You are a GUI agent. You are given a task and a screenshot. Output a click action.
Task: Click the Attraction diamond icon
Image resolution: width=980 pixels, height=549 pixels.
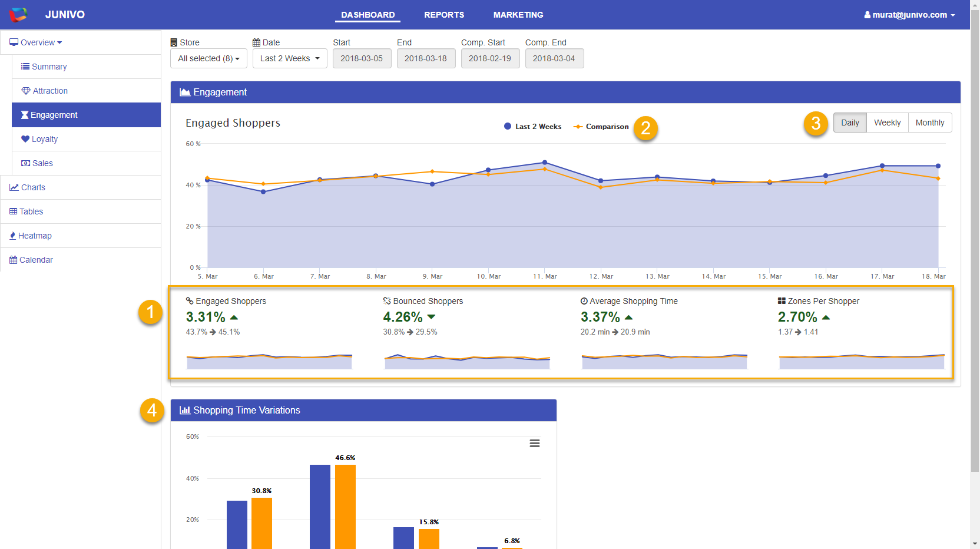point(26,91)
